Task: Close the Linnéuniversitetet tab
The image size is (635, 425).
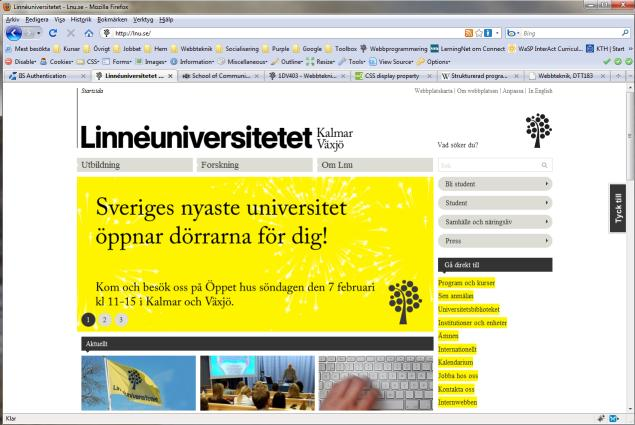Action: (x=170, y=76)
